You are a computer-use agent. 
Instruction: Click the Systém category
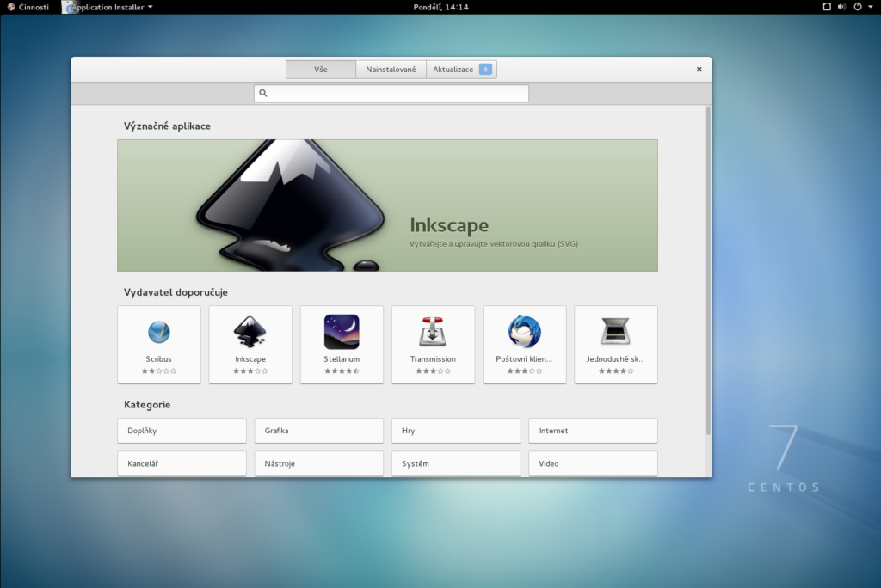click(455, 463)
